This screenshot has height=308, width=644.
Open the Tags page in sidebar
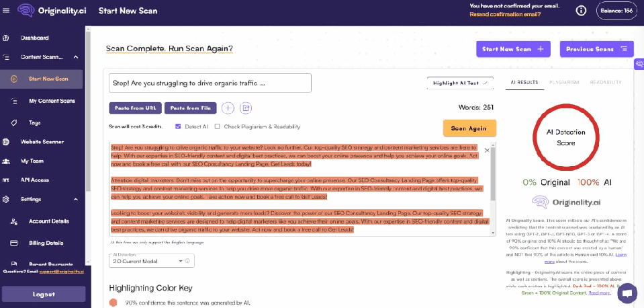[35, 122]
